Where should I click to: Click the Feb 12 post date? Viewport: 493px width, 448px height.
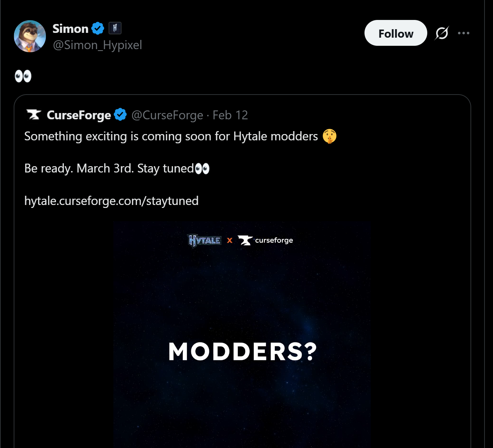coord(230,115)
